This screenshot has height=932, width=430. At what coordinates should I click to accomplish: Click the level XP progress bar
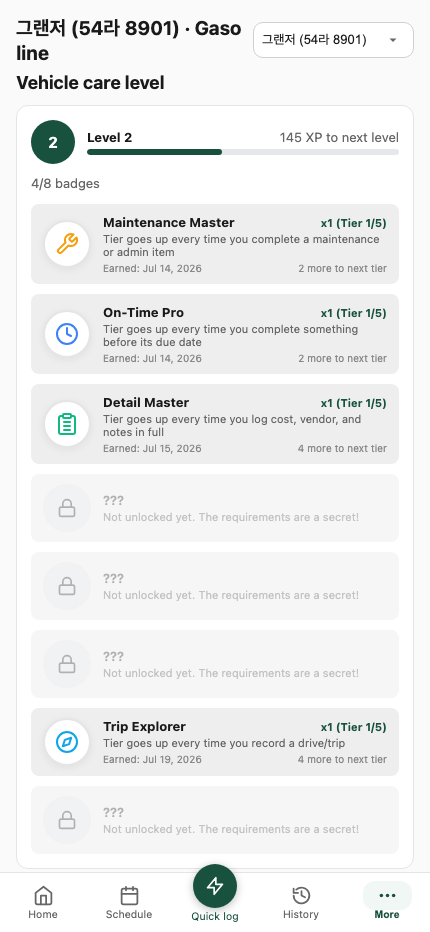coord(243,152)
